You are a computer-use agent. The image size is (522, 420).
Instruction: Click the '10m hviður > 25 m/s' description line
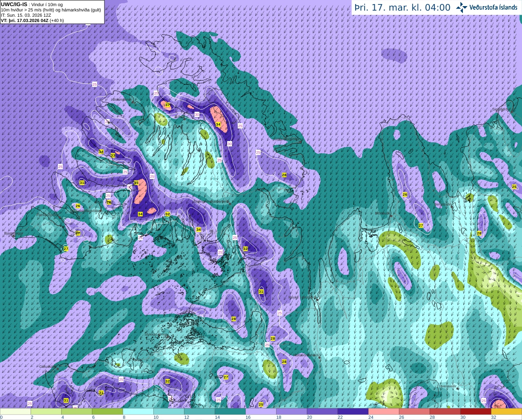pos(51,10)
